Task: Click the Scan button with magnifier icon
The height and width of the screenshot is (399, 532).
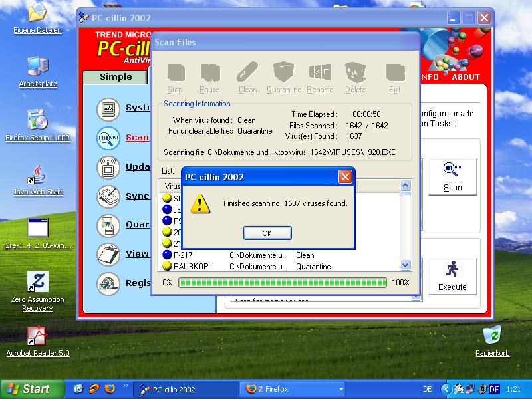Action: (452, 177)
